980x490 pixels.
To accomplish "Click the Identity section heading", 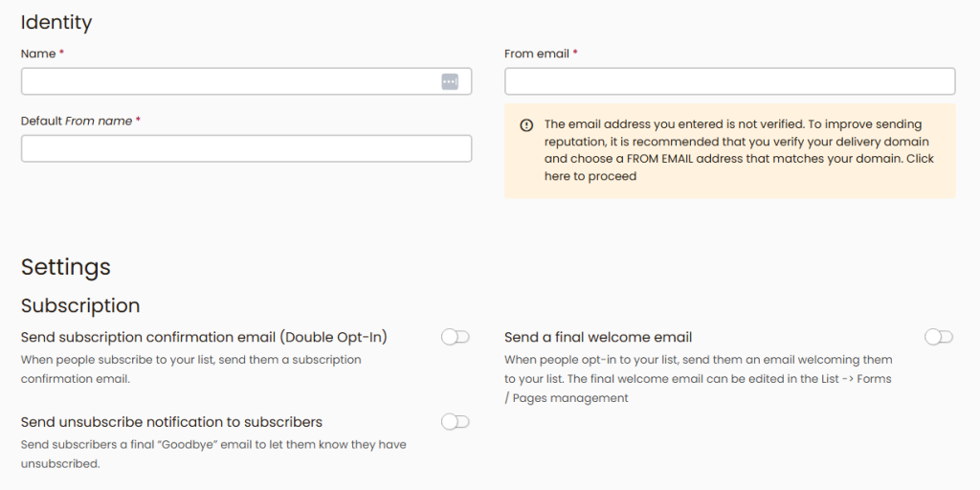I will (56, 22).
